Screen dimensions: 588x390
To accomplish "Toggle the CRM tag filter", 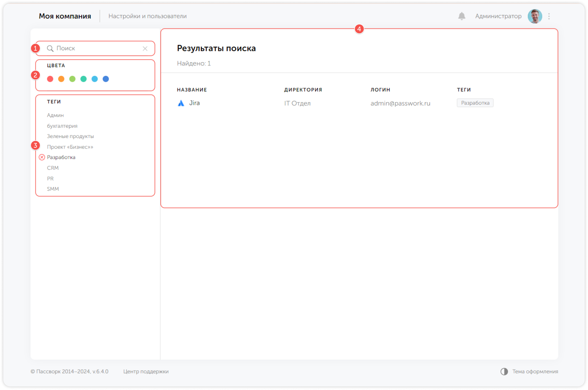I will tap(53, 168).
